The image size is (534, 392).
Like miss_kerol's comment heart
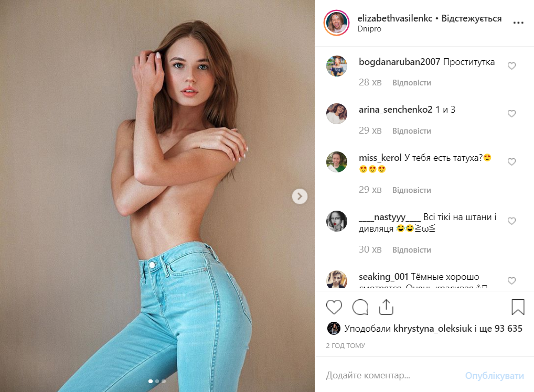pyautogui.click(x=511, y=162)
